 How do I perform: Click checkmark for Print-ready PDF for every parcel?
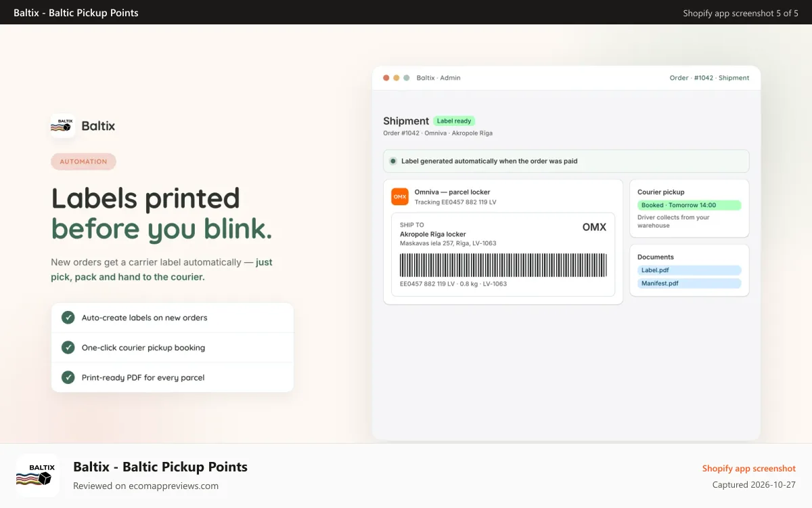click(68, 377)
